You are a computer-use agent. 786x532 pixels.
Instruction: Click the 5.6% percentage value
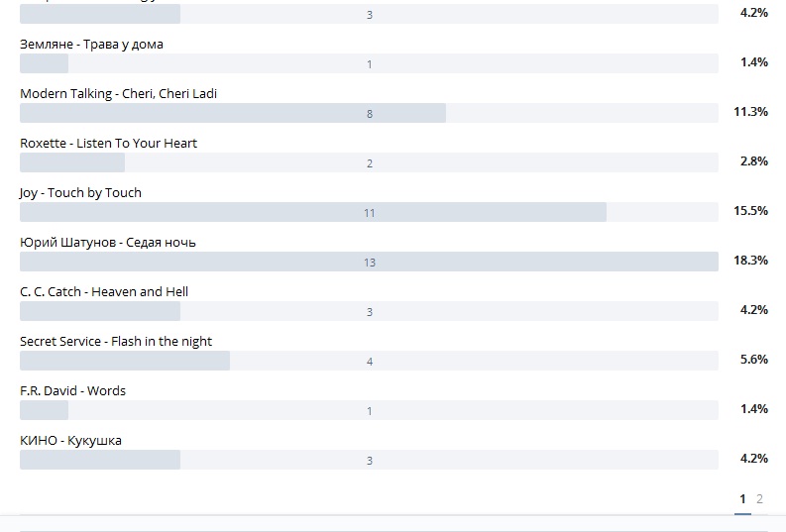click(x=753, y=360)
